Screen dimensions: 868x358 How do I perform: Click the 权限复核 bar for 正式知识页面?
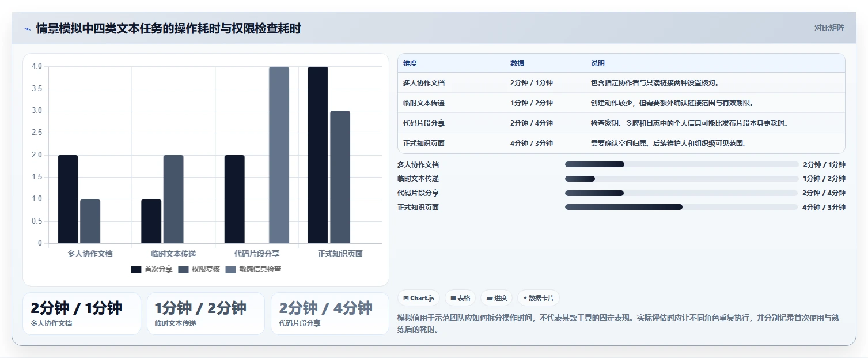(340, 177)
